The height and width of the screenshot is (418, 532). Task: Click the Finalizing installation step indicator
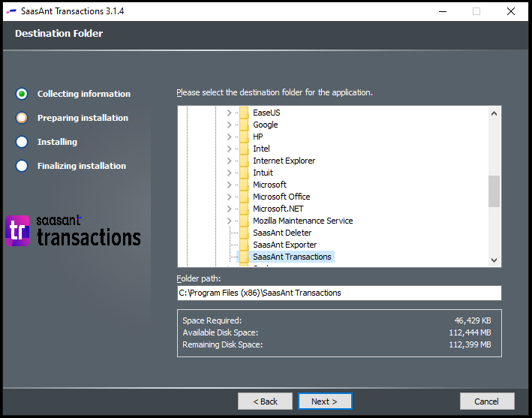22,166
